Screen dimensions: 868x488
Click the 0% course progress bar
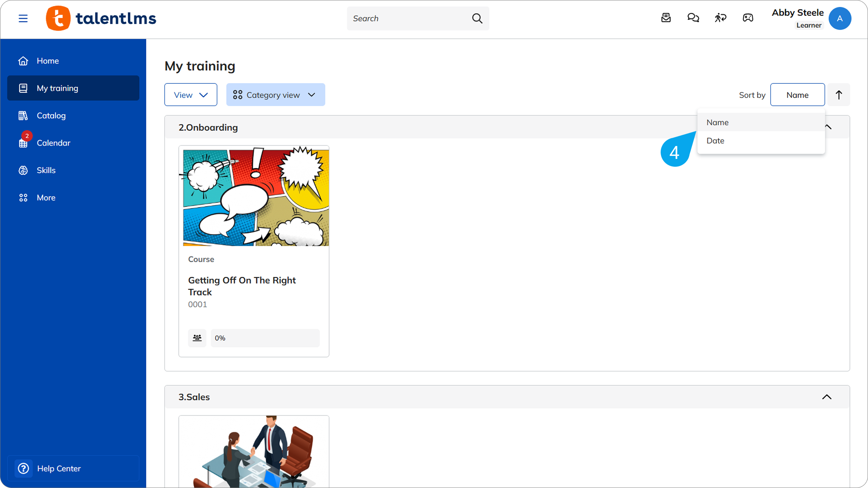[265, 338]
